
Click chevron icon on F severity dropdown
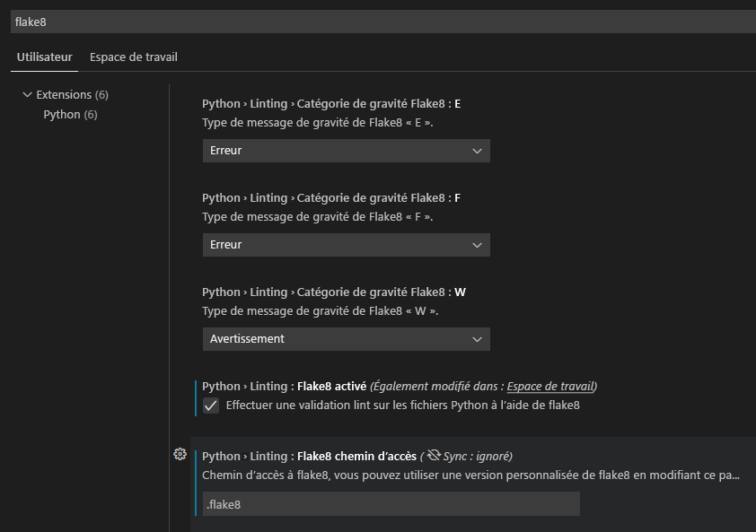point(479,244)
